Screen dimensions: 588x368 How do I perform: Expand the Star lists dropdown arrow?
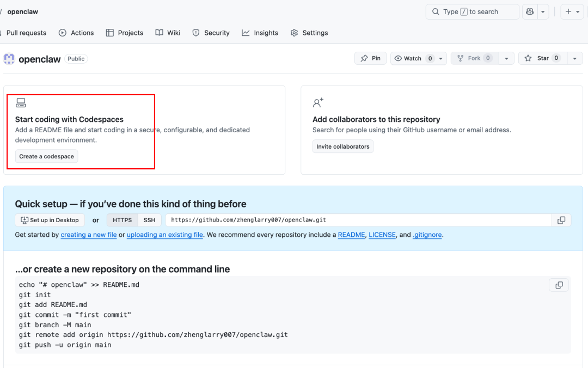pyautogui.click(x=574, y=58)
